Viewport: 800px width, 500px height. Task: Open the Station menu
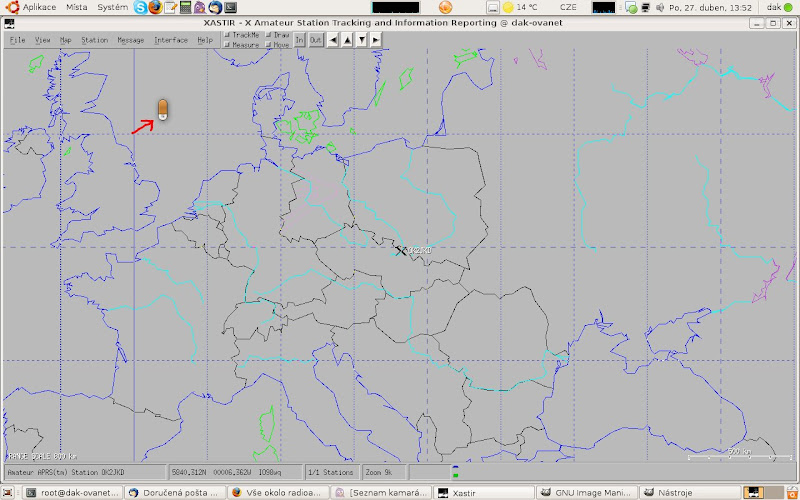point(94,40)
